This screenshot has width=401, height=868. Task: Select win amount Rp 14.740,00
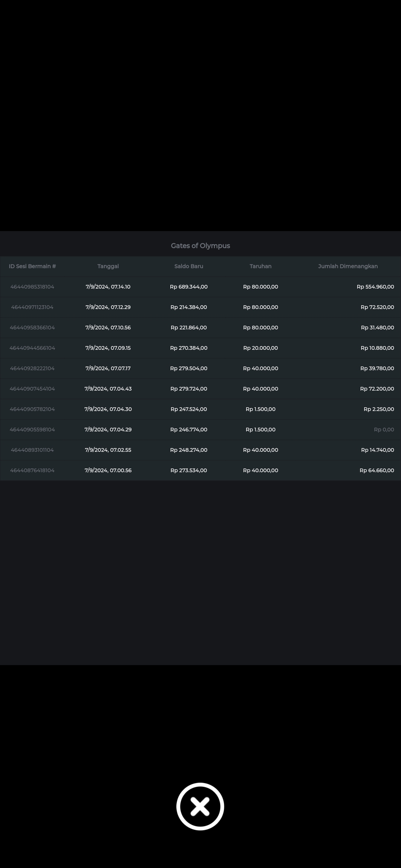point(378,450)
